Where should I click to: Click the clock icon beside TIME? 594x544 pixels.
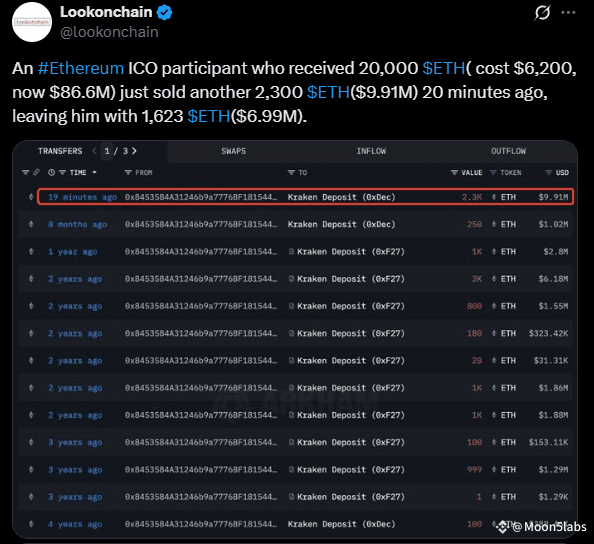[52, 172]
